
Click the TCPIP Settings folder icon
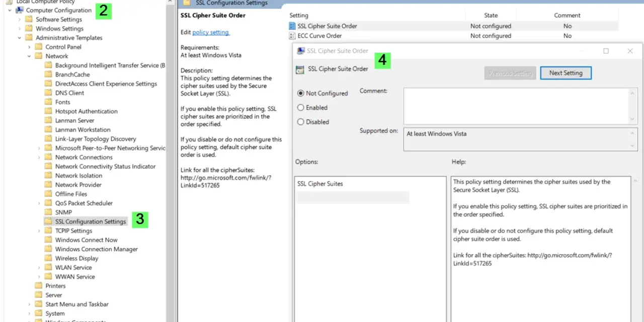[48, 230]
